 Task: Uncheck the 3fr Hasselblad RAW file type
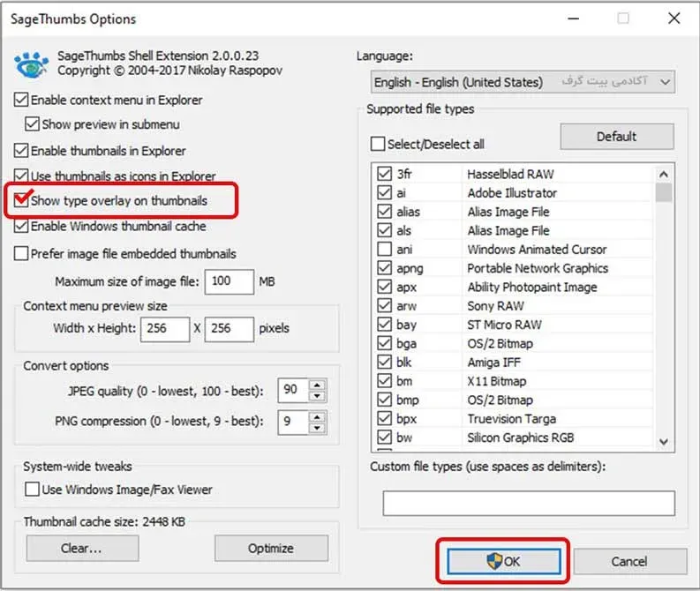coord(384,174)
